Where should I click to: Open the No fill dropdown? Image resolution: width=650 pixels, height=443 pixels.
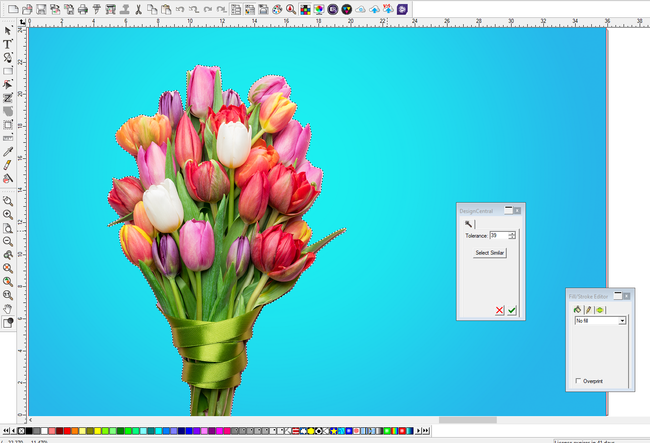(621, 321)
